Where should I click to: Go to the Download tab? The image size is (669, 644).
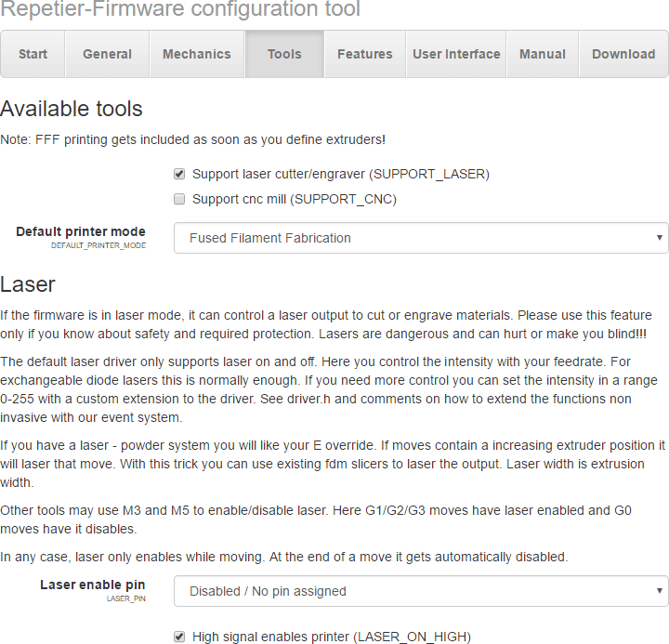(x=623, y=54)
